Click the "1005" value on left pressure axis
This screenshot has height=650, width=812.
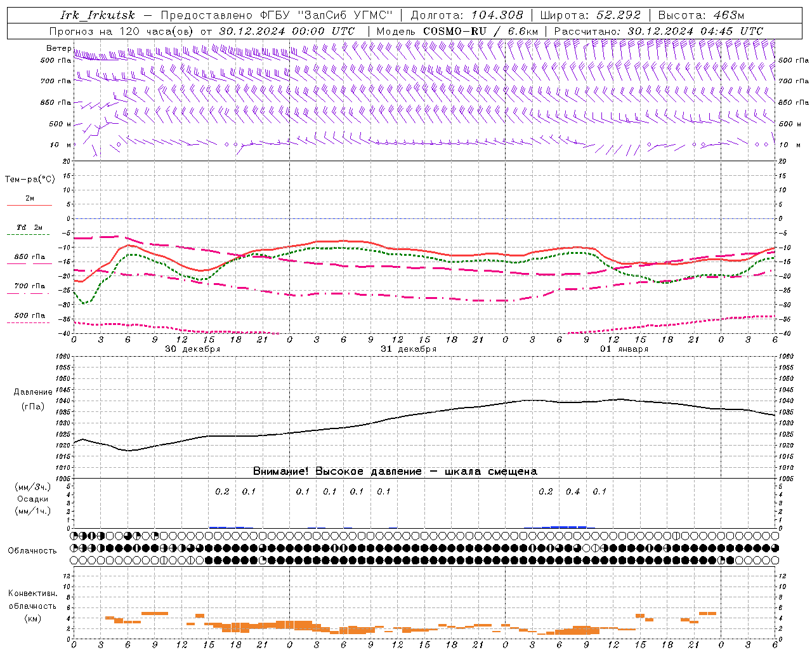pyautogui.click(x=63, y=479)
